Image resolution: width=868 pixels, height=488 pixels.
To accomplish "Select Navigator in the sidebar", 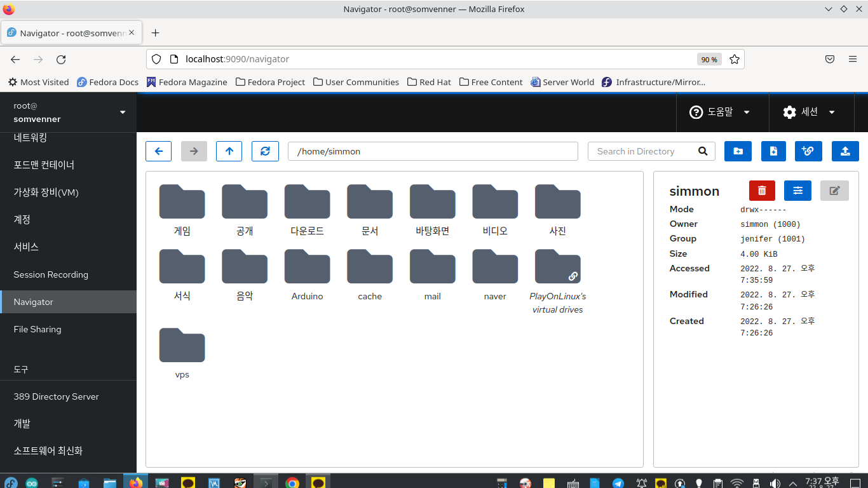I will click(x=68, y=302).
